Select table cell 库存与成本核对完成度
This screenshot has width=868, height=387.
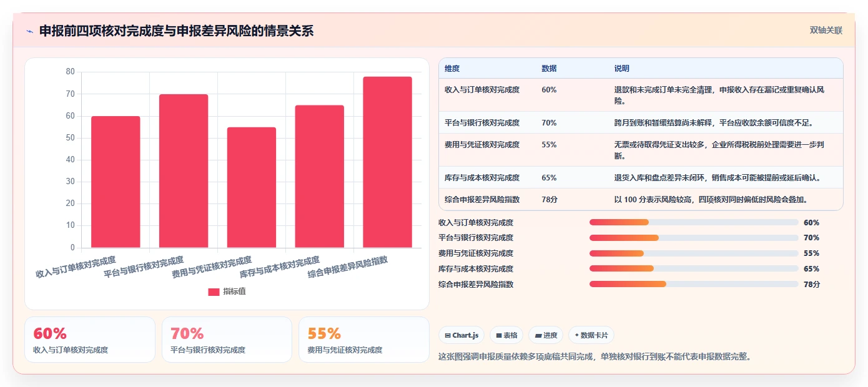point(482,178)
